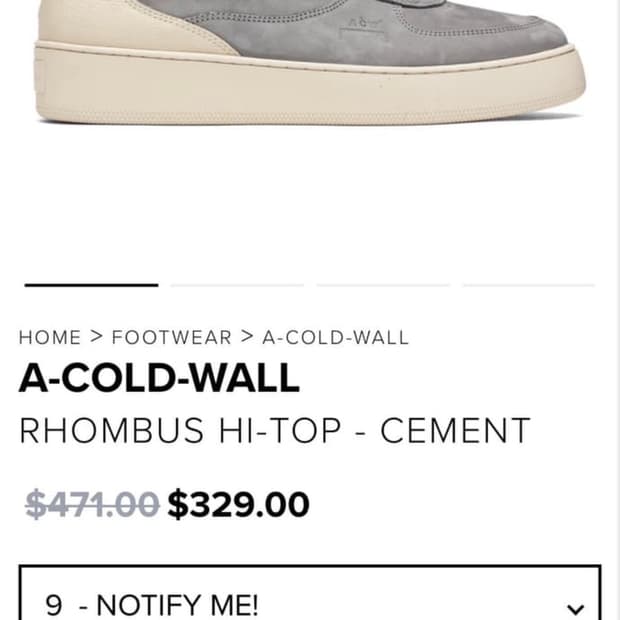Click the crossed-out $471.00 original price
Screen dimensions: 620x620
pyautogui.click(x=92, y=504)
